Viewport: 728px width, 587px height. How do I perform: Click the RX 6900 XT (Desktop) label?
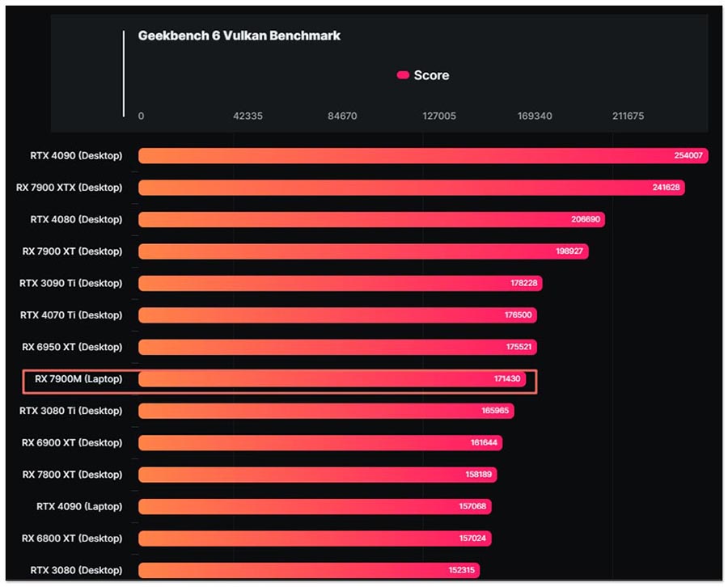click(73, 443)
